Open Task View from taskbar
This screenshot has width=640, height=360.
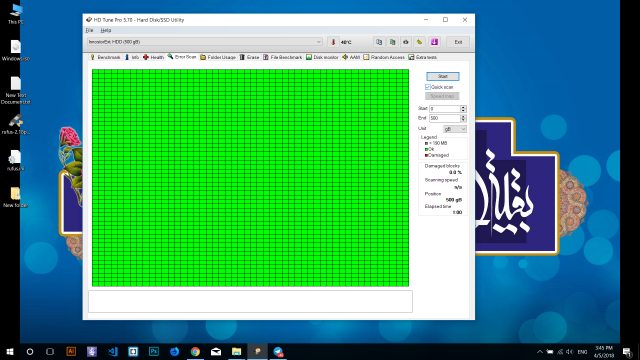pyautogui.click(x=50, y=351)
